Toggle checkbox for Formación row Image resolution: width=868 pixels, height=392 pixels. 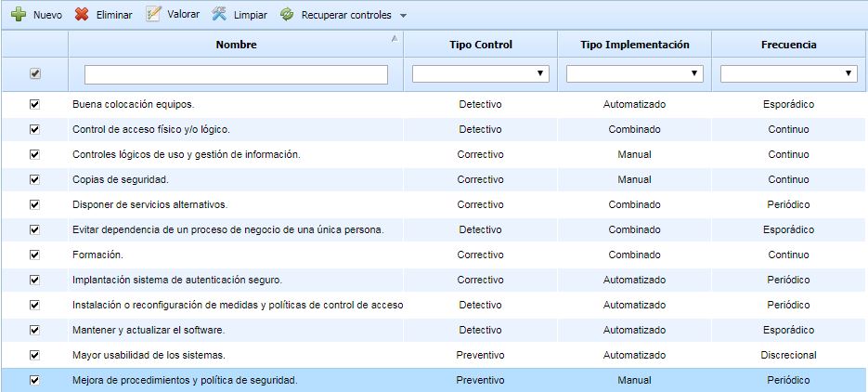pyautogui.click(x=35, y=255)
